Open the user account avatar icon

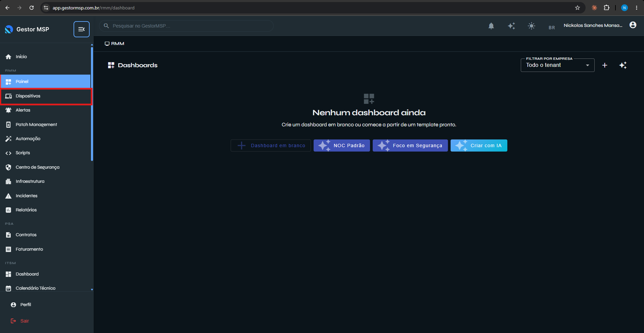pos(633,25)
